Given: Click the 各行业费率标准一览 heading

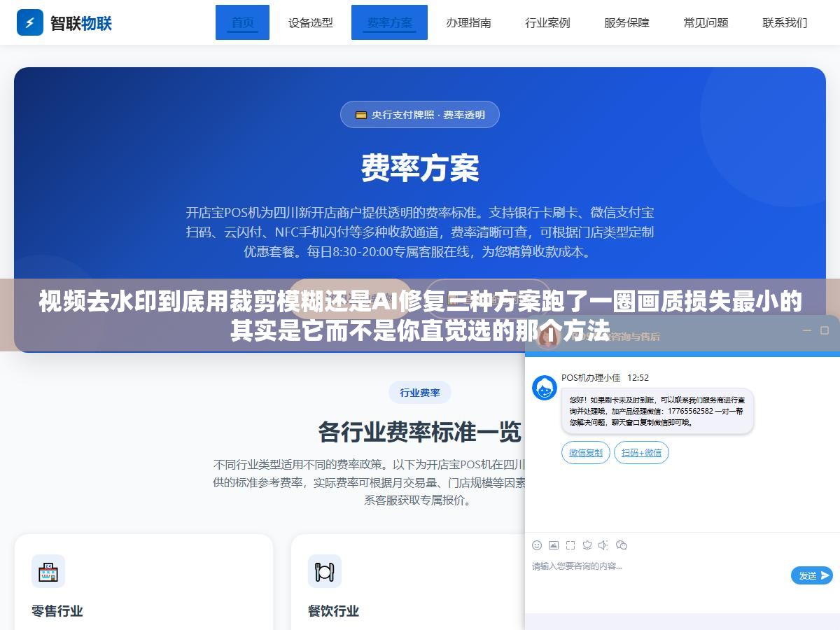Looking at the screenshot, I should [420, 432].
